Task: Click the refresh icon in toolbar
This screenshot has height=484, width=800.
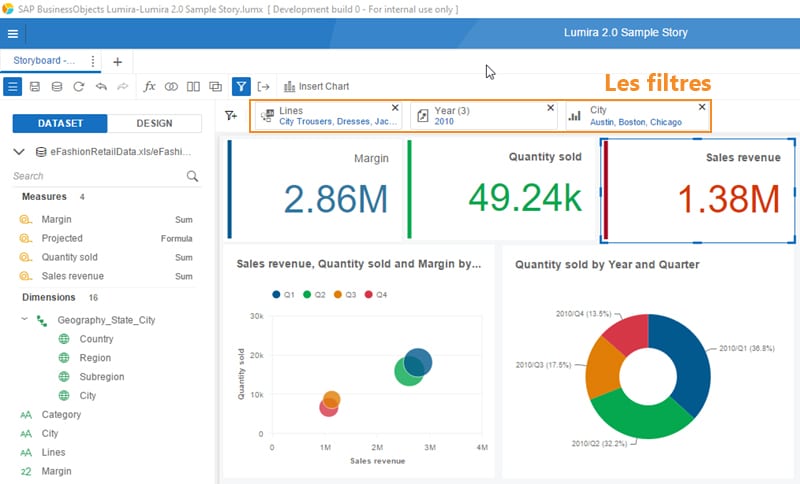Action: (79, 87)
